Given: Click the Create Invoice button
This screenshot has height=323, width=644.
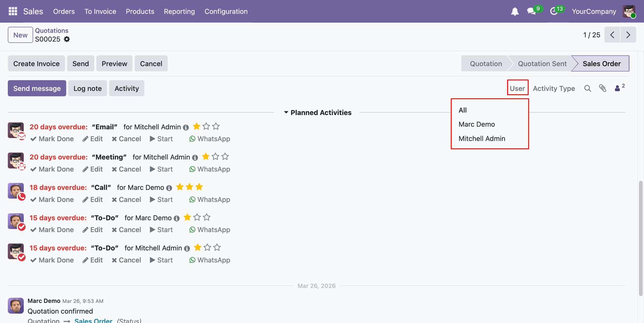Looking at the screenshot, I should point(36,64).
